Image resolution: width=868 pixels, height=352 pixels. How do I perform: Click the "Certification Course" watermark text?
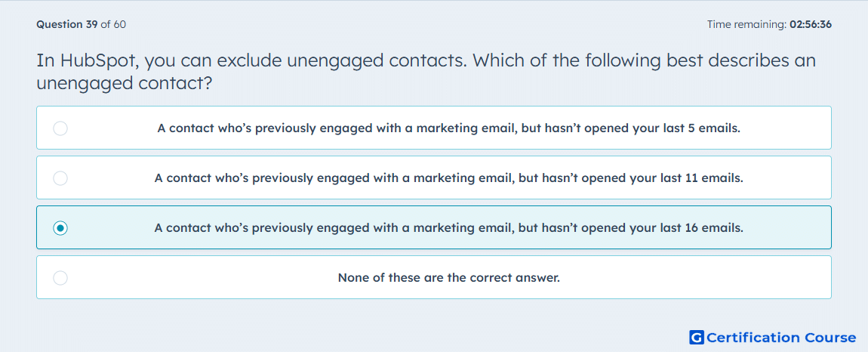pyautogui.click(x=781, y=338)
